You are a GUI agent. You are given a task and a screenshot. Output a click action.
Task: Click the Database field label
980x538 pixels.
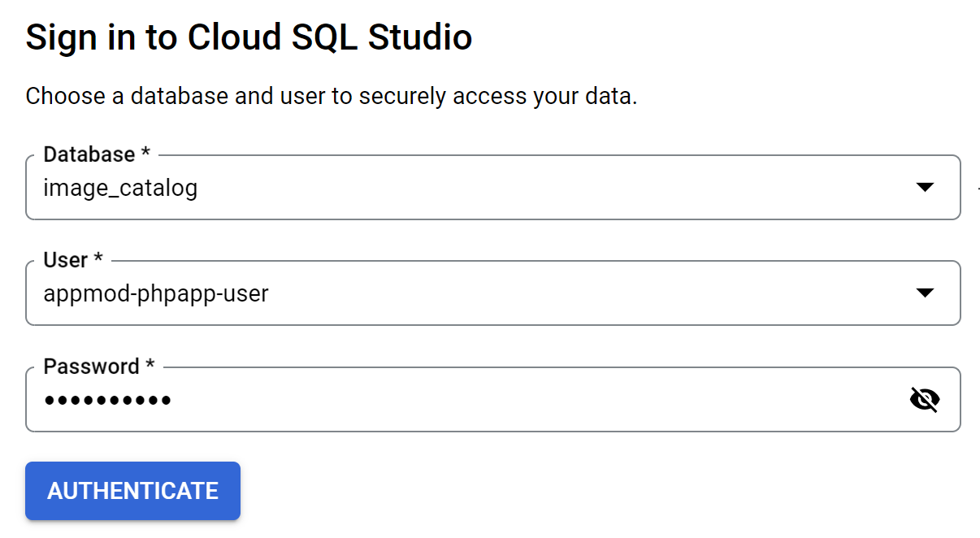coord(89,154)
